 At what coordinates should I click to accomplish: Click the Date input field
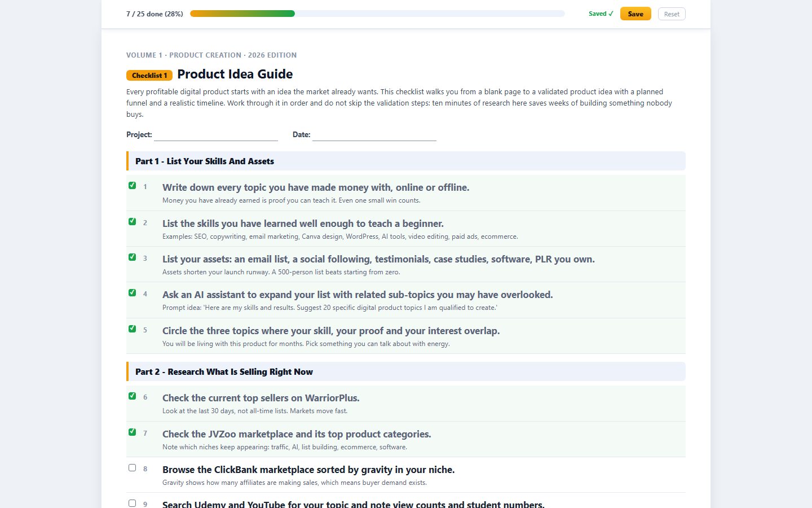374,134
